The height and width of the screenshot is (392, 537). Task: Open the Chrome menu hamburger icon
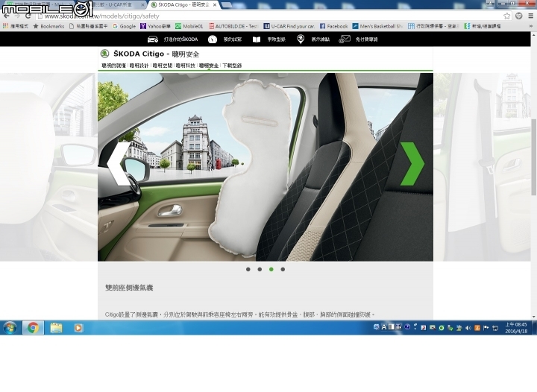pos(530,16)
